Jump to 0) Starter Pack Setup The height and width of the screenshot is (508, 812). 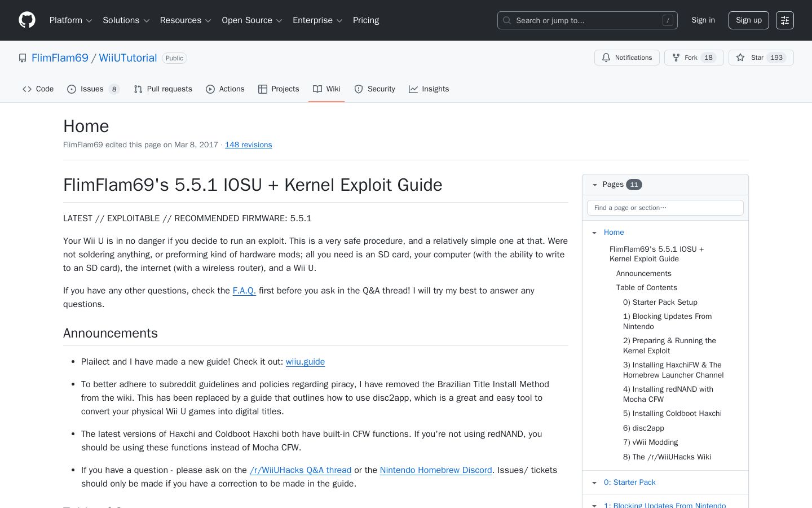(660, 303)
